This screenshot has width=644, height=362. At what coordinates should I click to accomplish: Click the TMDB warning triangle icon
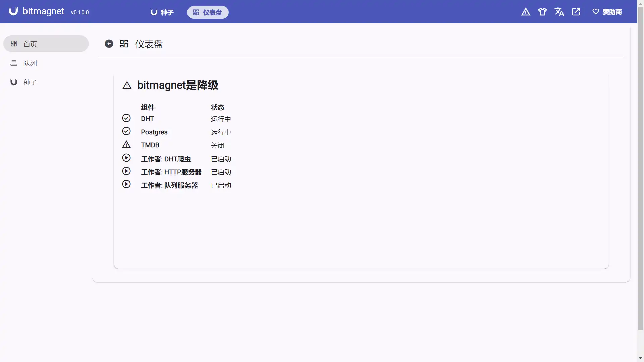click(x=126, y=145)
